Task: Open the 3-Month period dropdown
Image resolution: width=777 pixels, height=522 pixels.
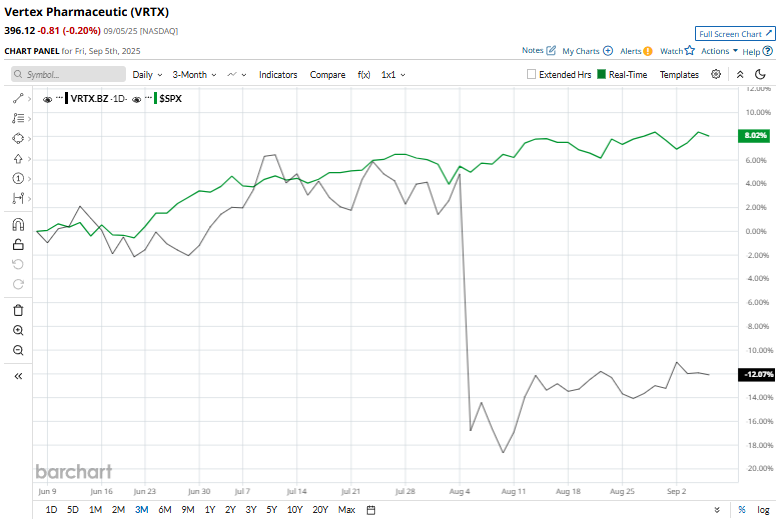Action: coord(194,75)
